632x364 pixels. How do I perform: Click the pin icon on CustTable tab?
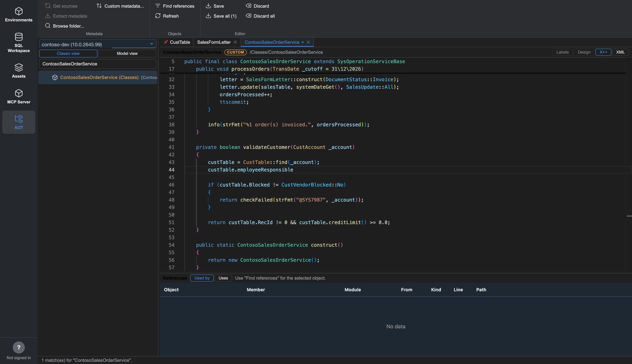tap(166, 42)
